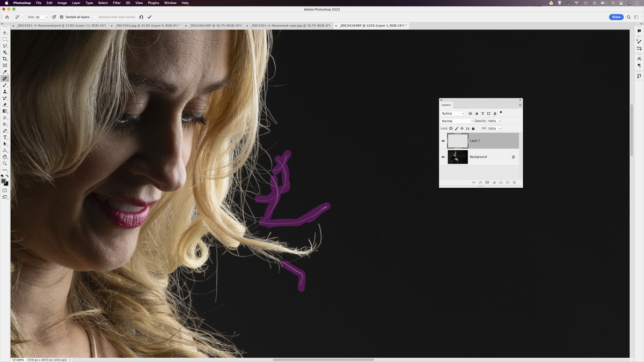This screenshot has width=644, height=362.
Task: Create a new layer in the Layers panel
Action: [x=507, y=182]
